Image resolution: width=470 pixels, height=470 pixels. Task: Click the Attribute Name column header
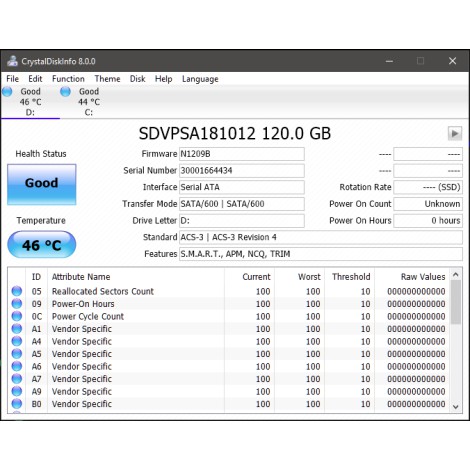(x=136, y=277)
